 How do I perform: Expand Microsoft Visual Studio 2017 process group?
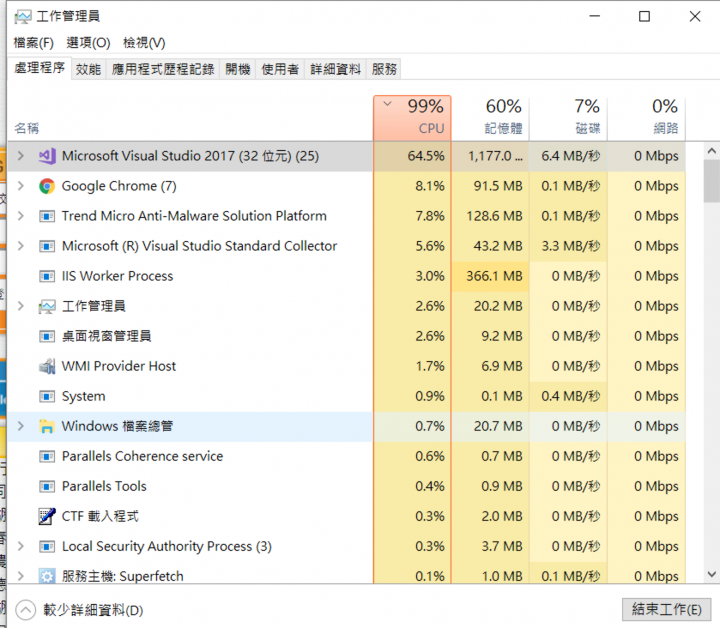[21, 156]
